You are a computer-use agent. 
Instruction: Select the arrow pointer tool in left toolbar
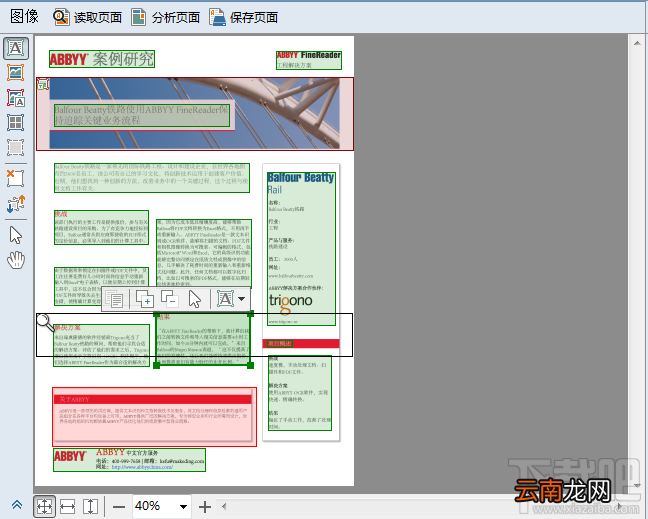point(16,235)
